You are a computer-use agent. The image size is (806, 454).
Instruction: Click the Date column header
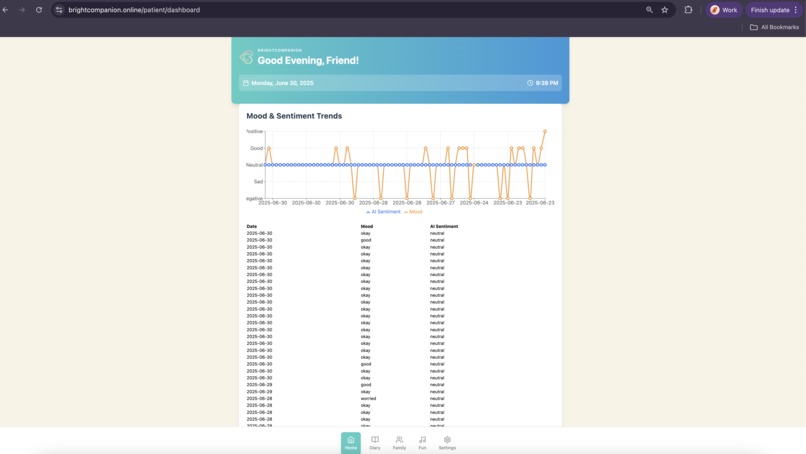[251, 226]
